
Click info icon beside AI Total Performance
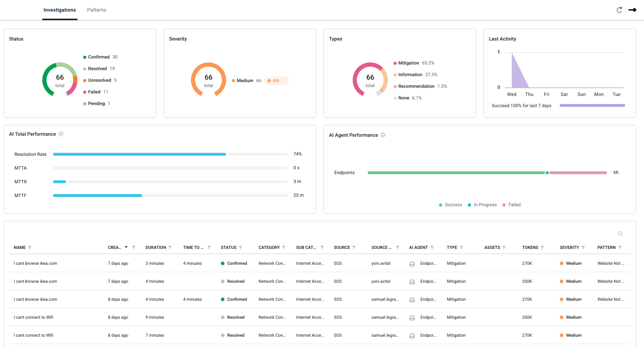tap(61, 134)
